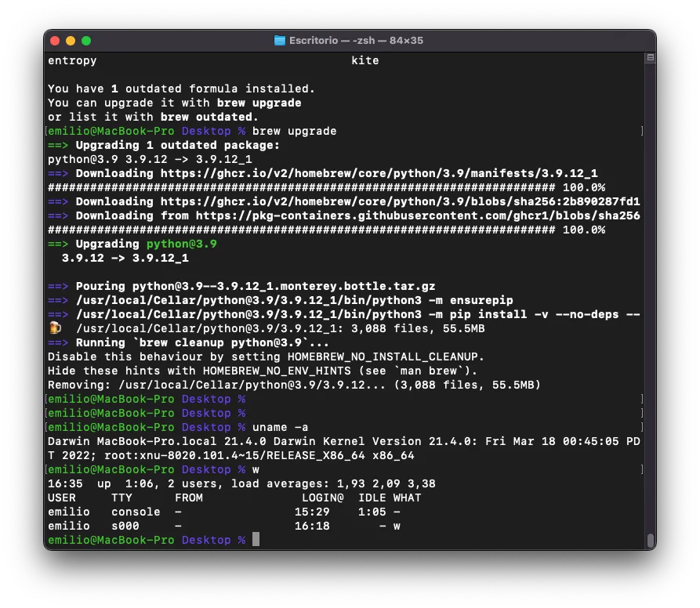Click the "s000" TTY entry

tap(125, 527)
